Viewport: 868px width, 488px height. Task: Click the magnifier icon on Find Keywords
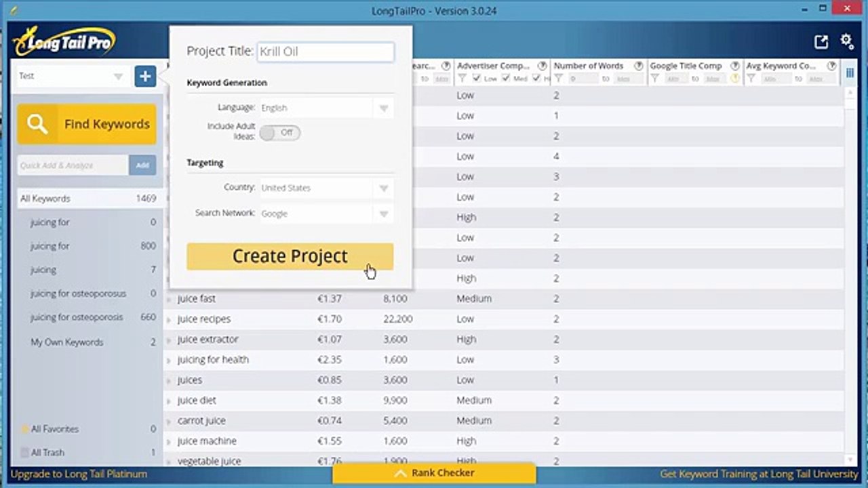[37, 124]
